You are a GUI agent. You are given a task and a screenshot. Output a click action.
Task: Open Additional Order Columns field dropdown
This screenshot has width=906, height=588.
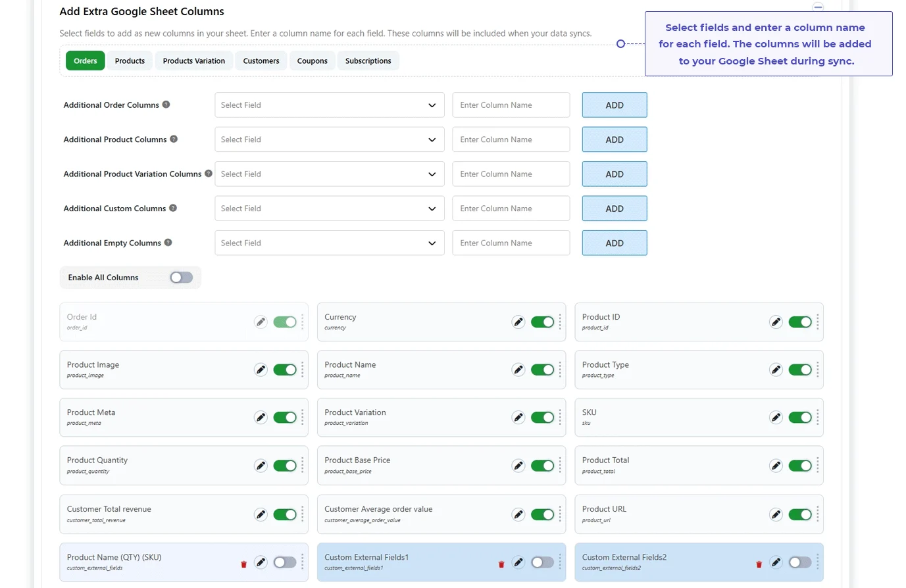(330, 105)
